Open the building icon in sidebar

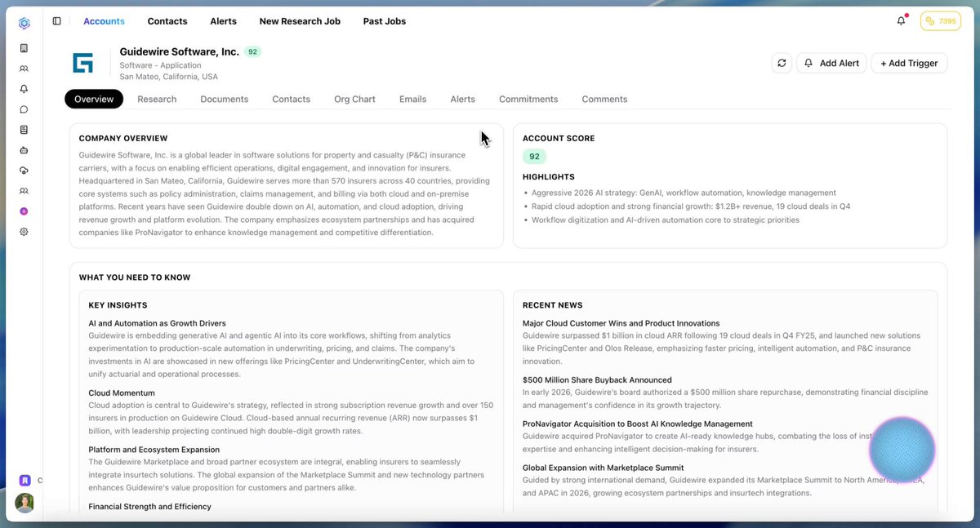pyautogui.click(x=24, y=48)
